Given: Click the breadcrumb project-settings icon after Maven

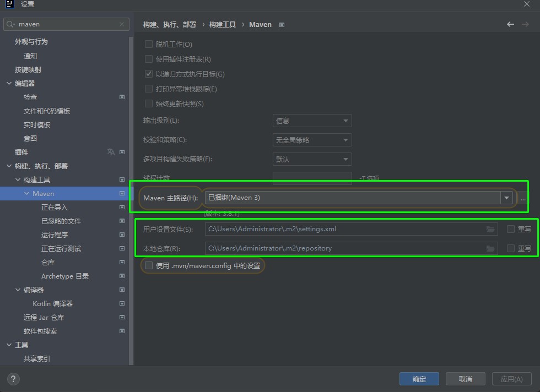Looking at the screenshot, I should [282, 25].
